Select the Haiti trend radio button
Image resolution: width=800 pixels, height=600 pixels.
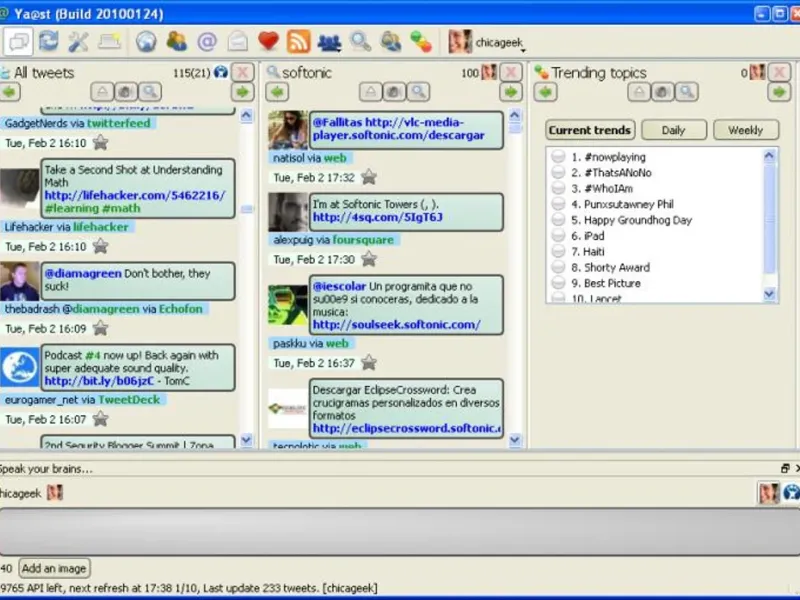559,252
